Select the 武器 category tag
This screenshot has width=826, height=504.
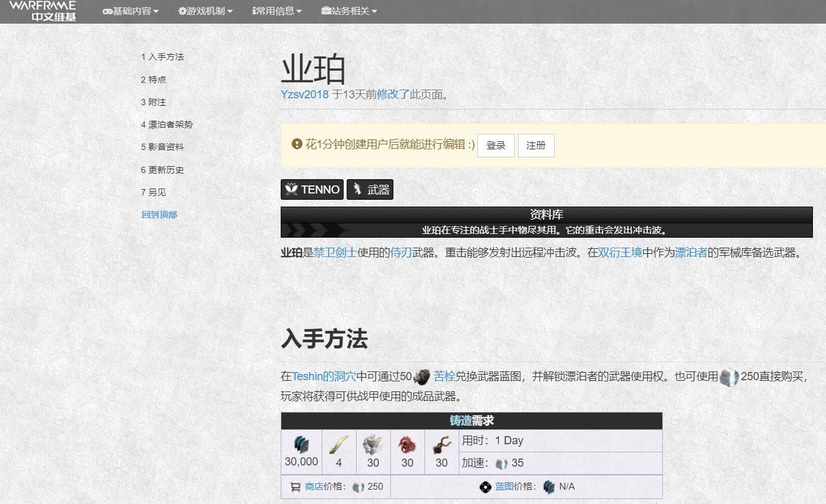click(x=370, y=189)
